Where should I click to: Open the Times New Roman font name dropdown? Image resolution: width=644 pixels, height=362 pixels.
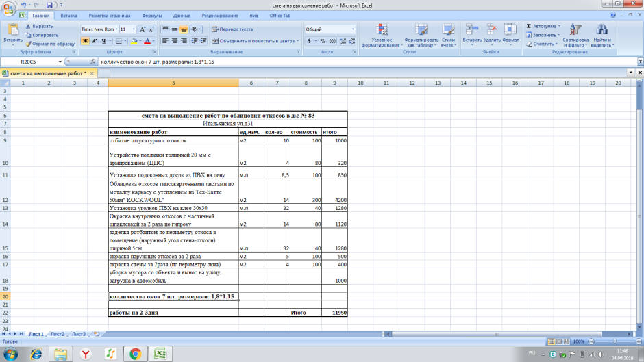click(x=116, y=29)
